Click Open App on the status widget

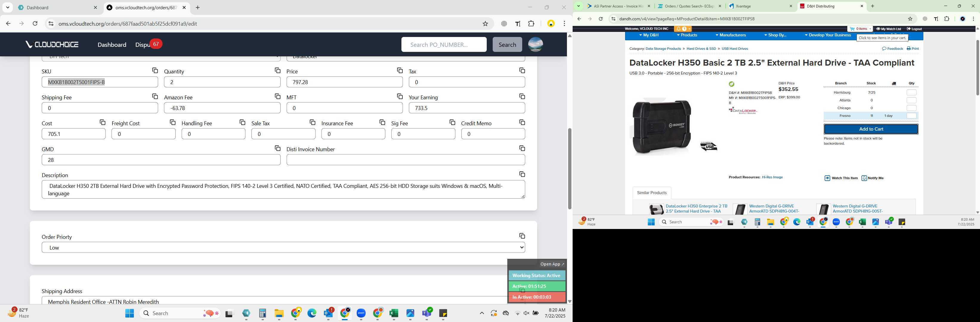tap(552, 264)
